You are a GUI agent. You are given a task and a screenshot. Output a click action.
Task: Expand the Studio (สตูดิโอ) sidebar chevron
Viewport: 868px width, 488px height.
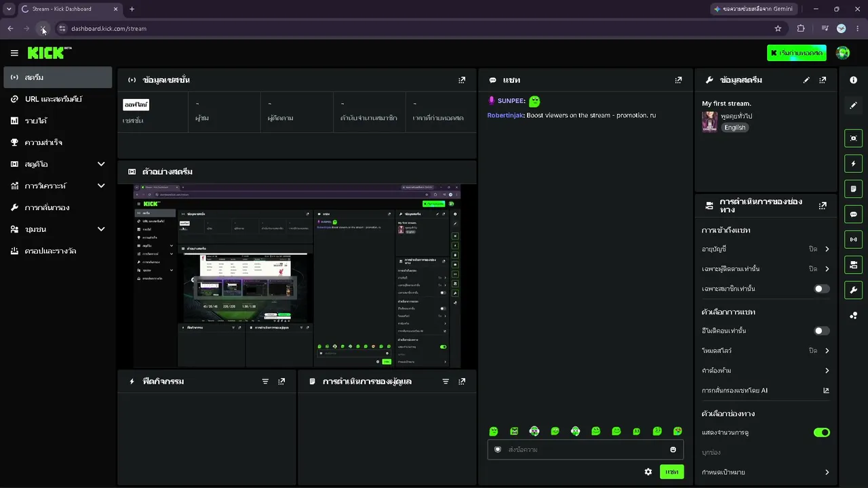(x=101, y=164)
